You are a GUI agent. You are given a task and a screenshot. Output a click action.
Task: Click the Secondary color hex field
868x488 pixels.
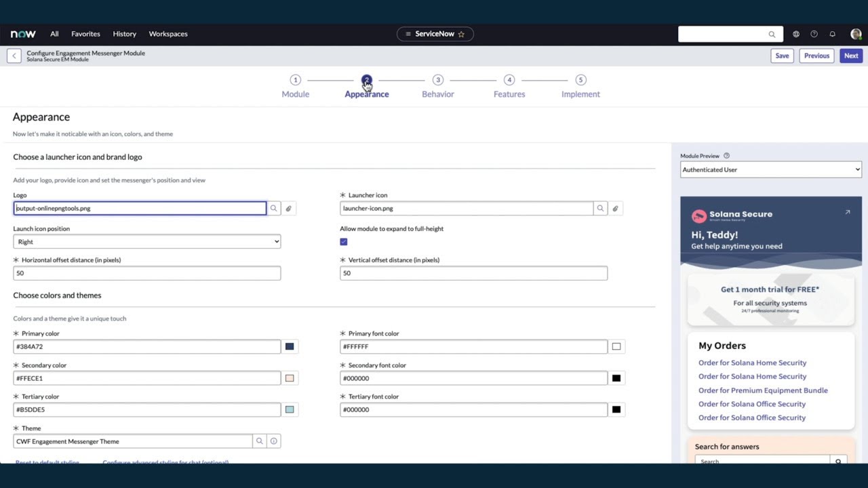coord(146,378)
